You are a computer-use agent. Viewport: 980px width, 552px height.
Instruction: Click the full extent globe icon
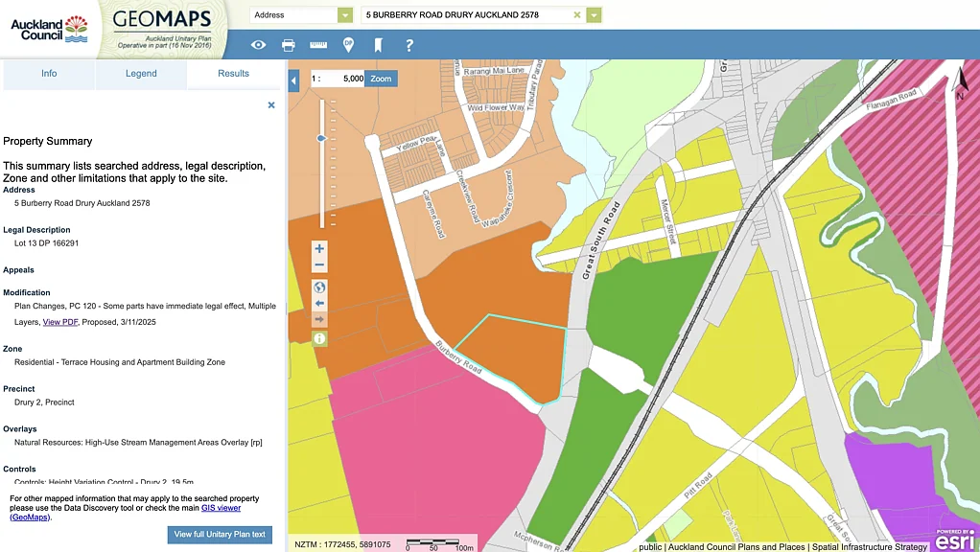pos(319,287)
